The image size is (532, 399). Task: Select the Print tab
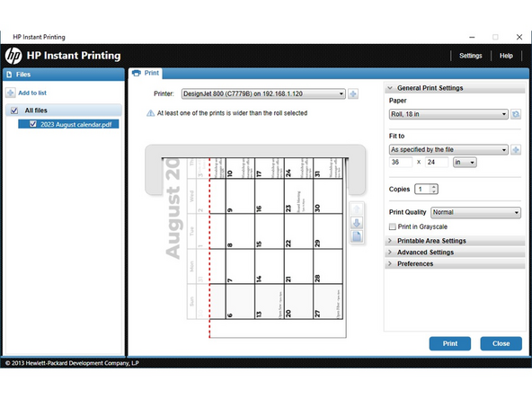click(146, 74)
